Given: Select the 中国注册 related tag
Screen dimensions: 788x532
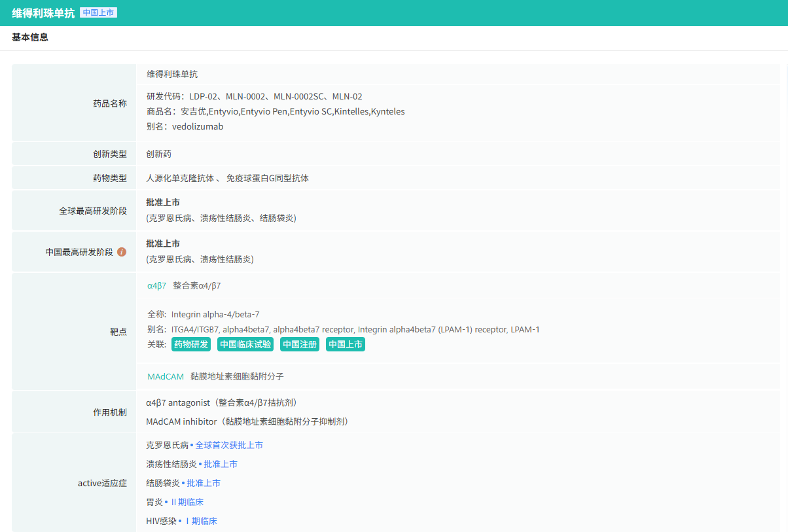Looking at the screenshot, I should pos(300,344).
